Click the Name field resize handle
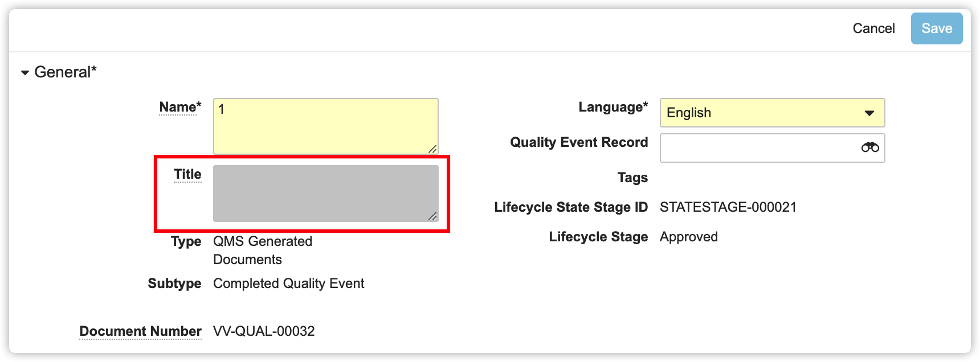The image size is (980, 362). pyautogui.click(x=433, y=149)
